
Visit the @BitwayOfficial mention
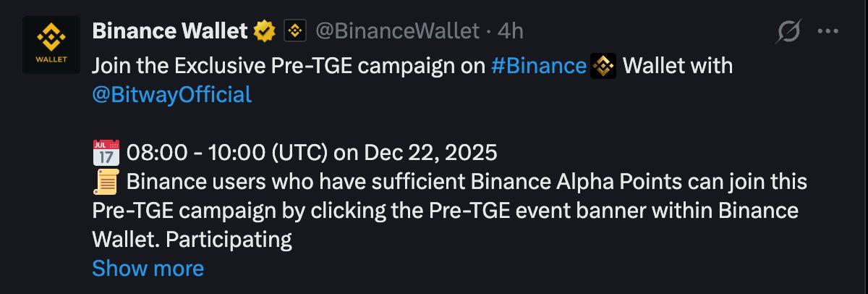click(172, 95)
